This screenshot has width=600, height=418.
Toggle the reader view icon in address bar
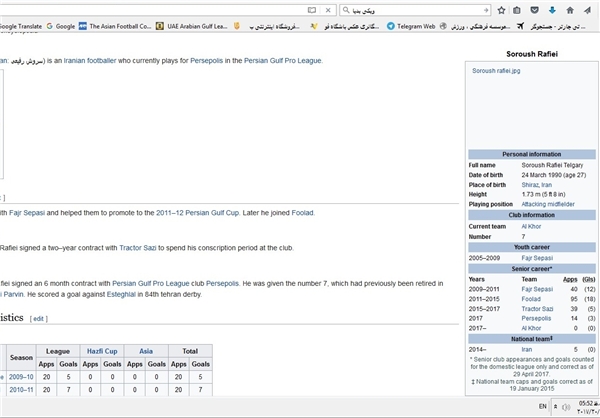click(x=312, y=10)
